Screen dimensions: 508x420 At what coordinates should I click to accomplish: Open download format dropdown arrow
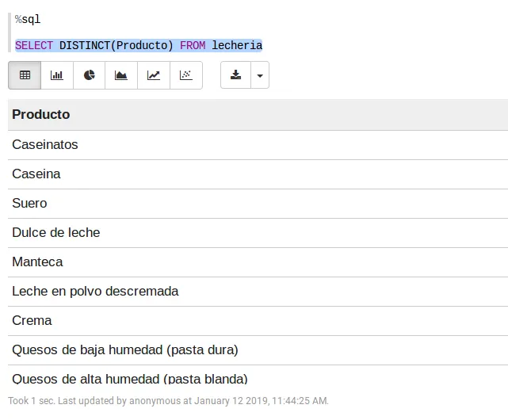coord(260,75)
